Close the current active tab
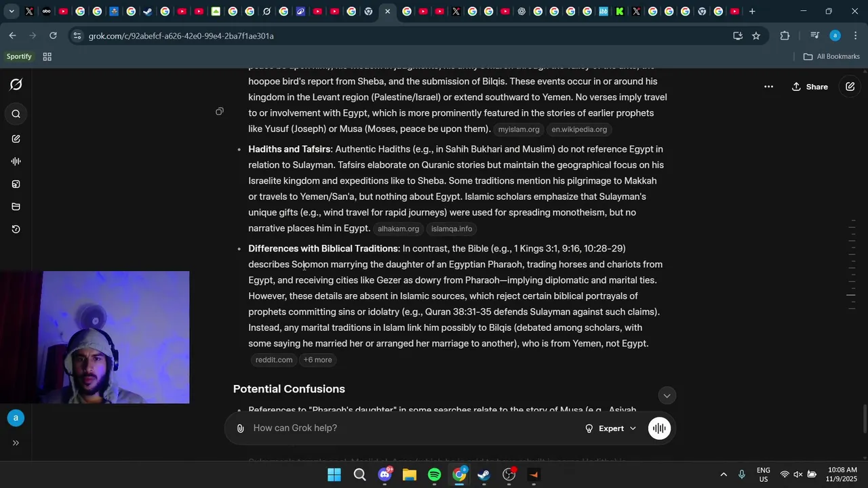The width and height of the screenshot is (868, 488). click(x=387, y=12)
